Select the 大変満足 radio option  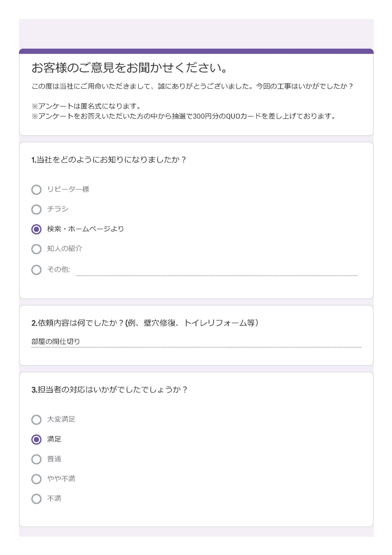[x=36, y=419]
